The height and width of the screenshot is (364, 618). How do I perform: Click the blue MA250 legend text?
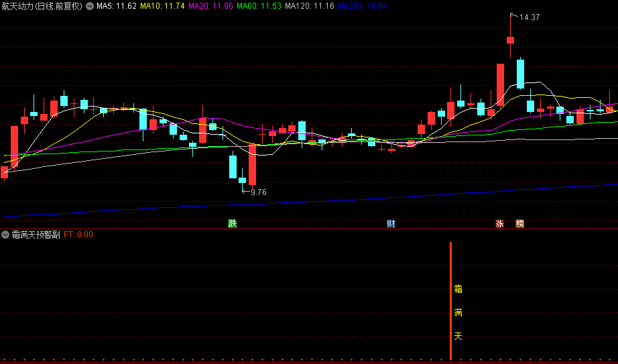pos(362,6)
